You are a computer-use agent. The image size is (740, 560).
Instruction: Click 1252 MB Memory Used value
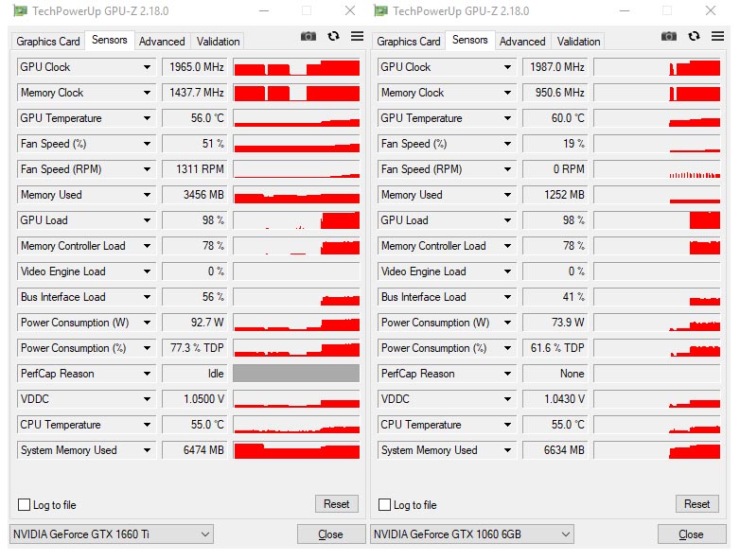point(555,195)
